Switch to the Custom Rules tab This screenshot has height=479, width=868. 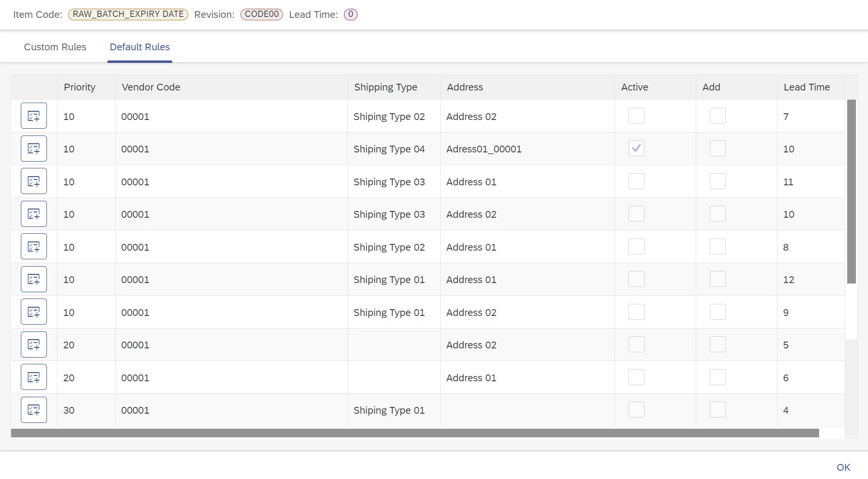[x=55, y=47]
